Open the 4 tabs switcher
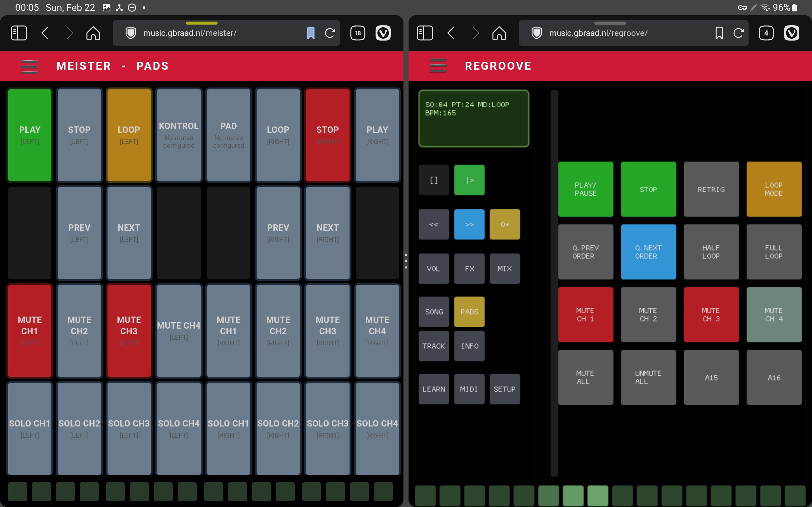This screenshot has width=812, height=507. coord(766,33)
